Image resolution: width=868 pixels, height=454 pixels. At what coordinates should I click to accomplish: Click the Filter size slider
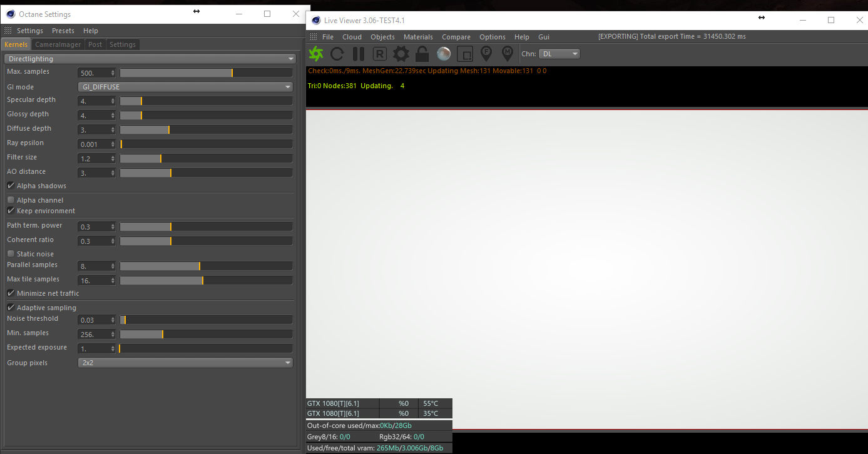tap(207, 158)
